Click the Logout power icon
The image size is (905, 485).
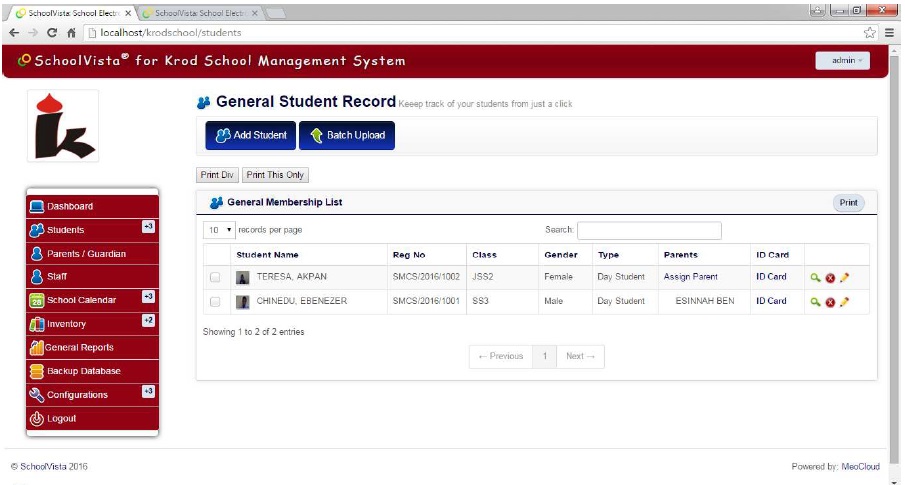(x=36, y=419)
